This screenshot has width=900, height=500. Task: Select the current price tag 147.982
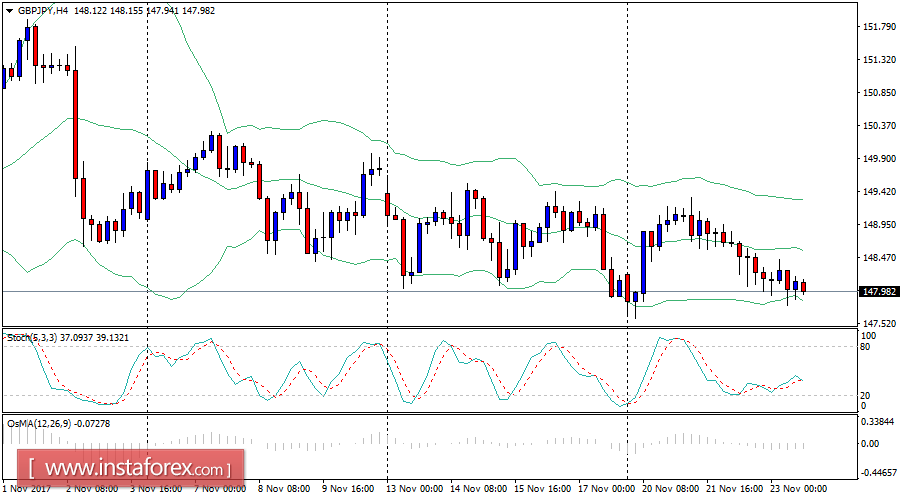pos(879,292)
